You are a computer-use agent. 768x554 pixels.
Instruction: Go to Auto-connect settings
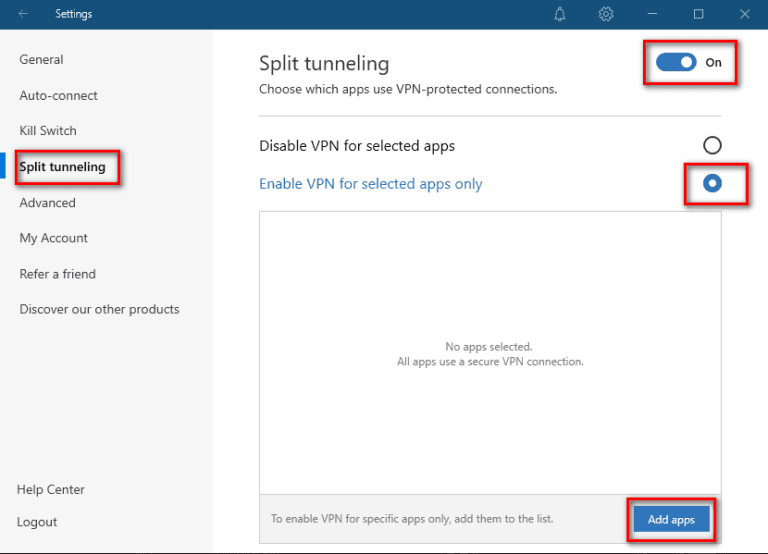[x=58, y=96]
